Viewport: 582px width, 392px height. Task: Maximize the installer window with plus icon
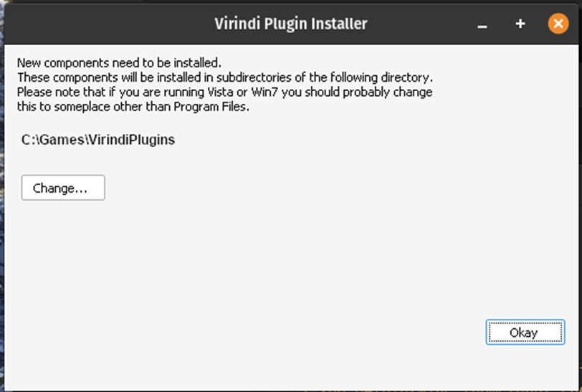coord(520,24)
